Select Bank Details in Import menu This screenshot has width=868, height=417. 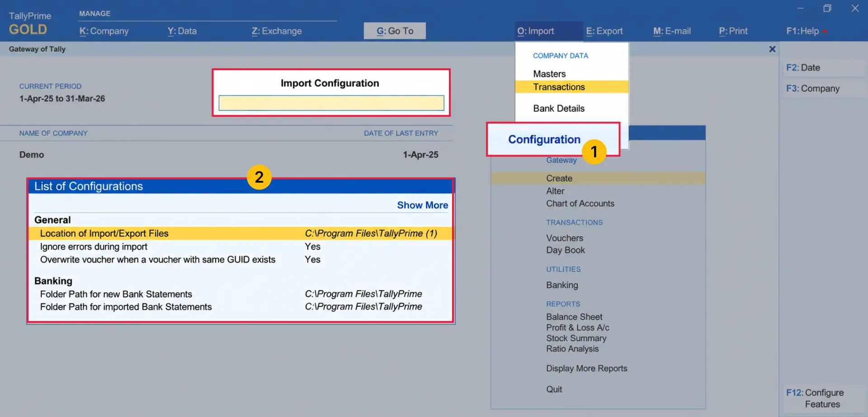pos(559,109)
